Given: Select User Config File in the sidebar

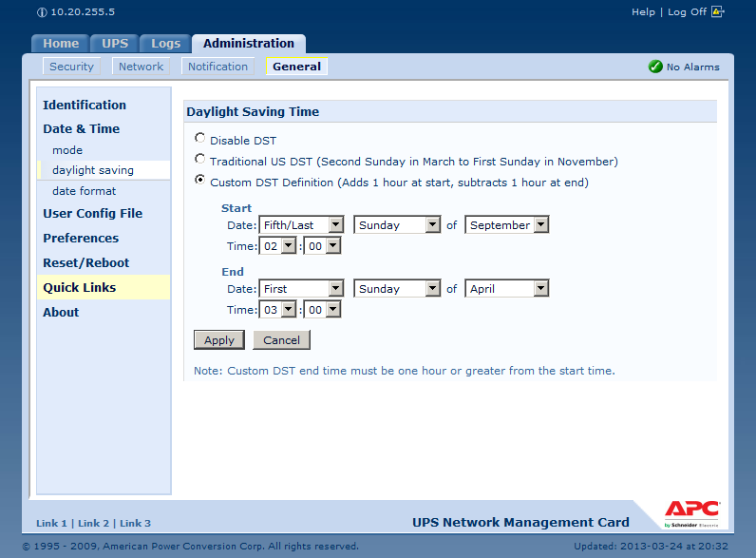Looking at the screenshot, I should click(92, 214).
